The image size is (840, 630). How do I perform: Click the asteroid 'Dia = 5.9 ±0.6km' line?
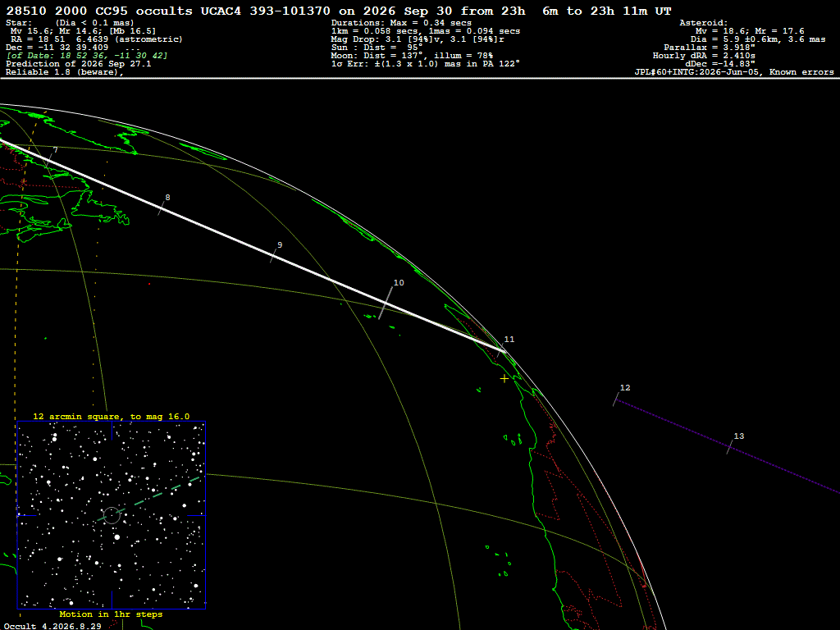[x=758, y=39]
